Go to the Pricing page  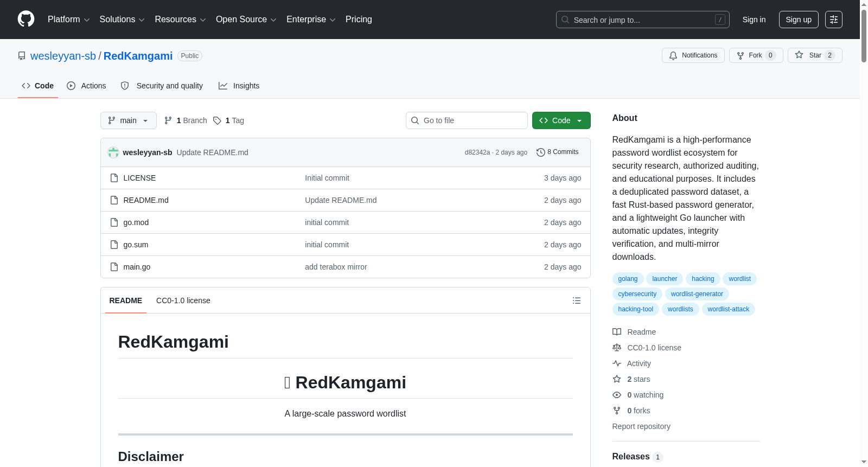tap(359, 20)
